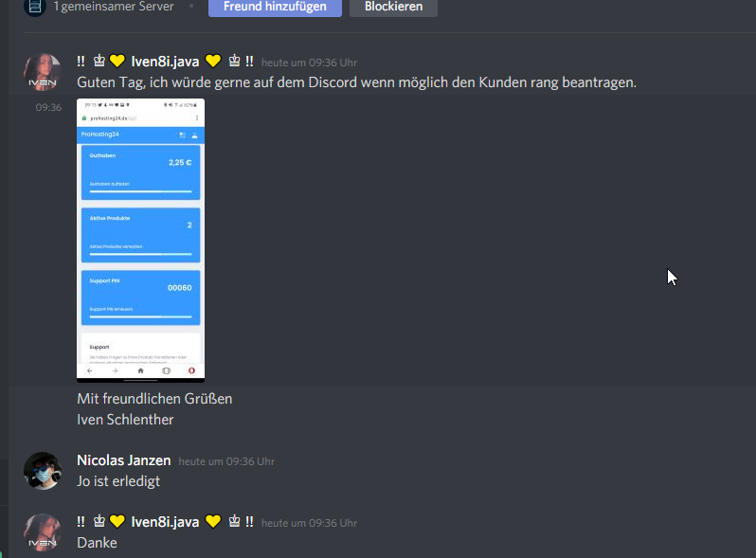
Task: Click the mutual server icon beside '1 gemeinsamer Server'
Action: [x=35, y=7]
